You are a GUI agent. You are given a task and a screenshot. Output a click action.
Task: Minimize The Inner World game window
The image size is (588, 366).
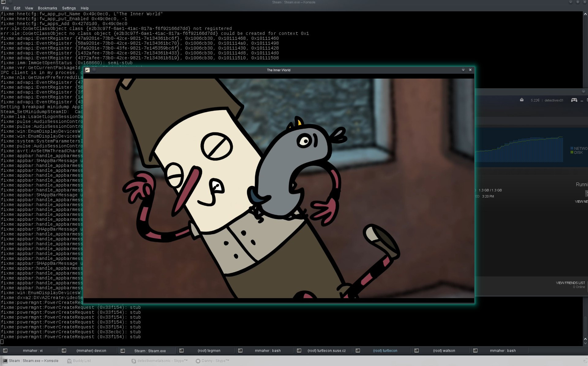[463, 70]
